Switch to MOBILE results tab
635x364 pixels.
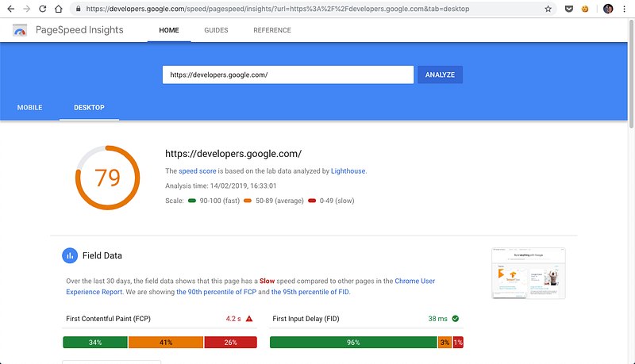coord(29,108)
